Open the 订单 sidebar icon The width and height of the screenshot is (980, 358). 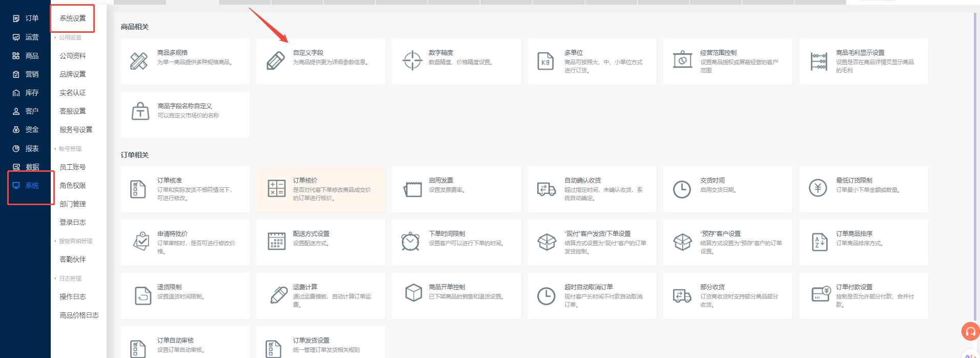point(16,18)
